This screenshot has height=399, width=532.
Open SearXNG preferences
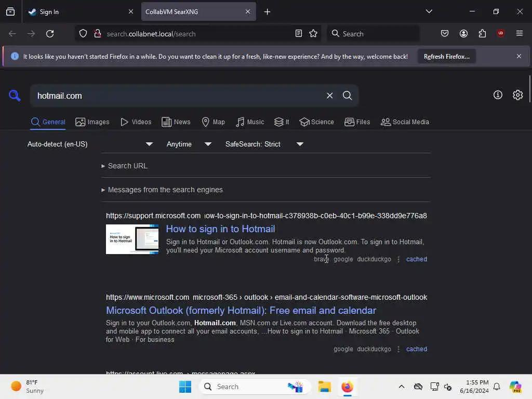(x=518, y=95)
